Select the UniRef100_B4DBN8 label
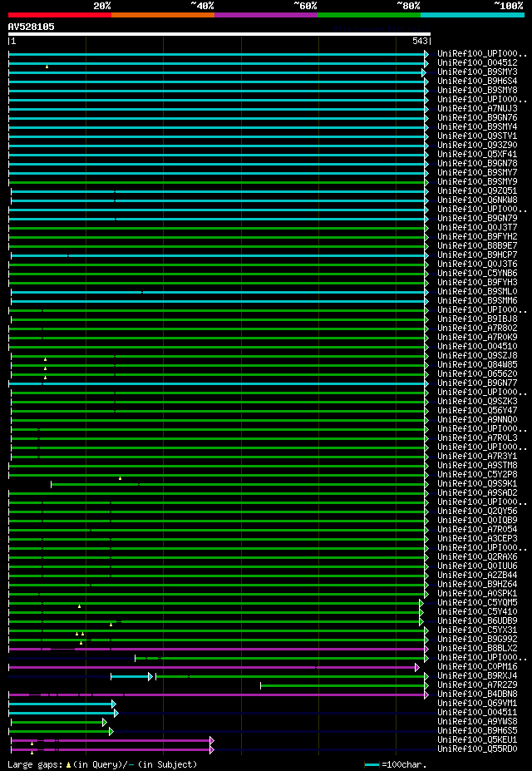The width and height of the screenshot is (532, 771). point(477,694)
